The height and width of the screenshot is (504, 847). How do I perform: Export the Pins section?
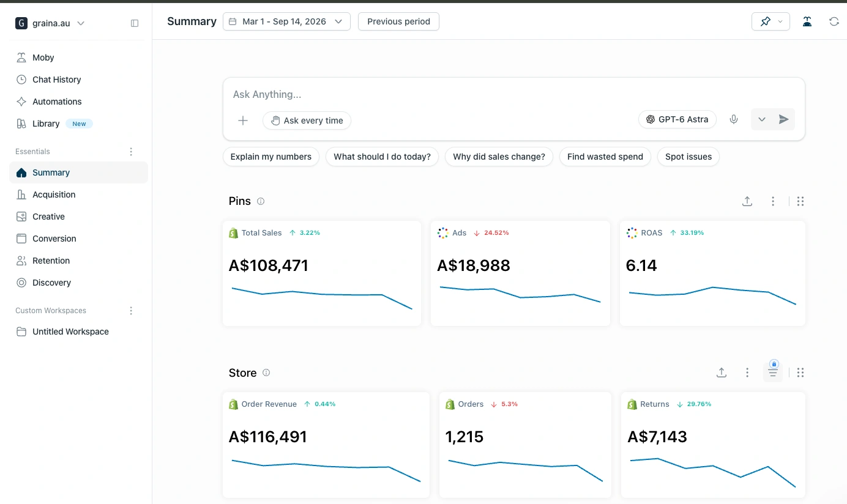click(x=747, y=201)
